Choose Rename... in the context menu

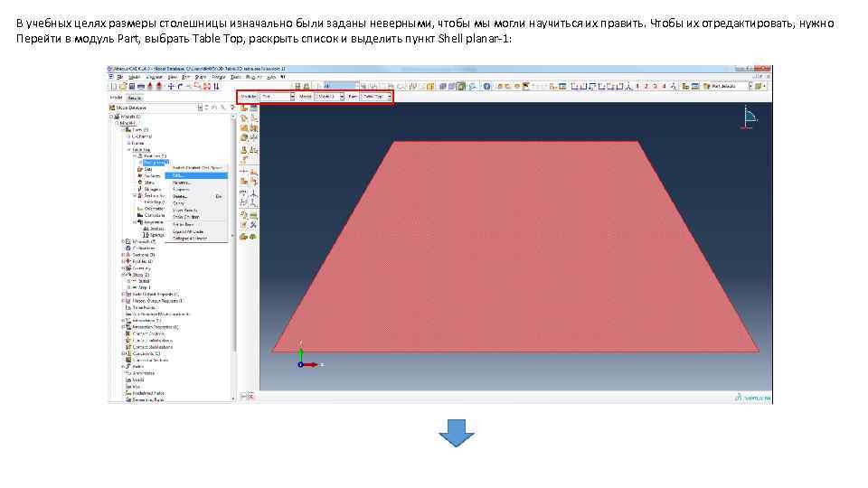(196, 182)
